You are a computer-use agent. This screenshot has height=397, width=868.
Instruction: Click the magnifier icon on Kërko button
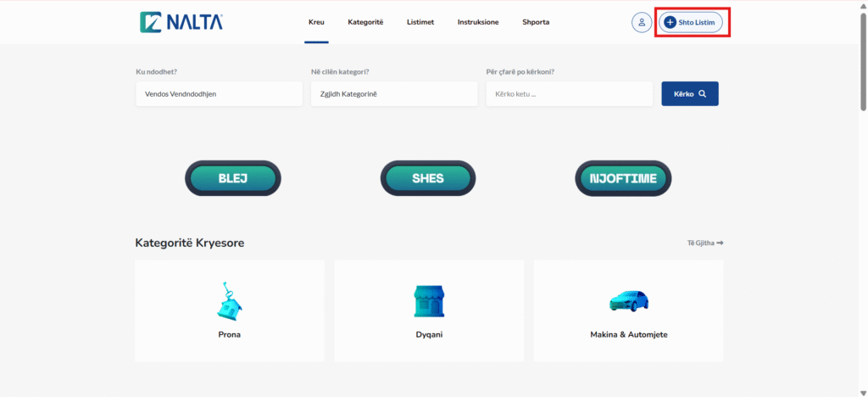click(x=703, y=94)
